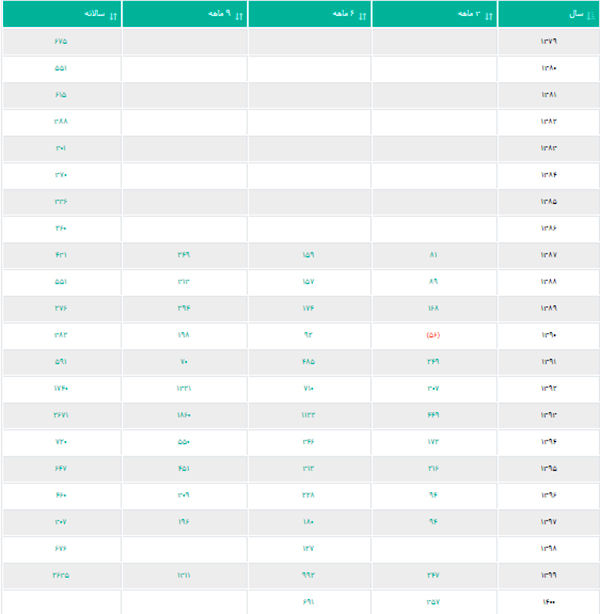Select year cell ۱۳۹۲
This screenshot has height=614, width=600.
[549, 388]
